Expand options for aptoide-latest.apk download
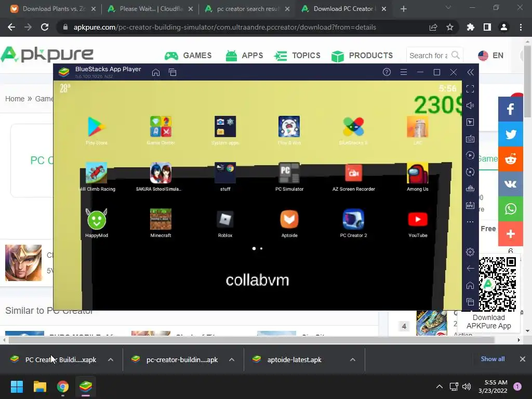The height and width of the screenshot is (399, 532). tap(353, 360)
